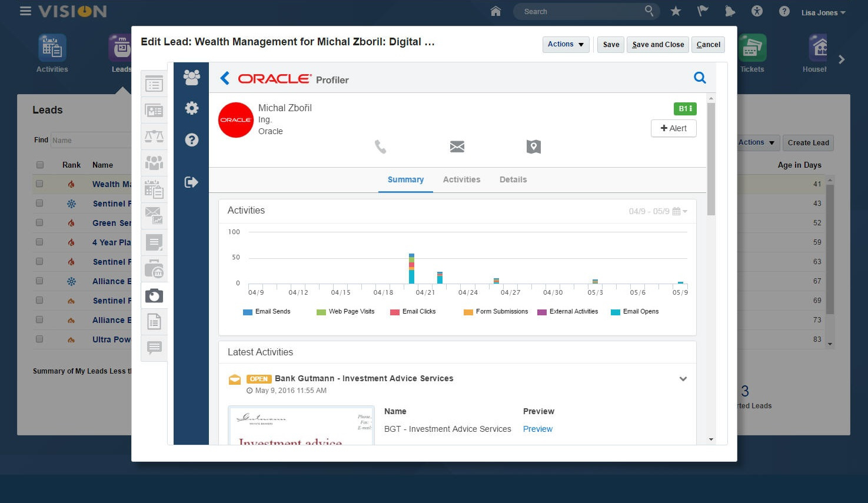
Task: Open the hamburger navigation menu
Action: pos(25,11)
